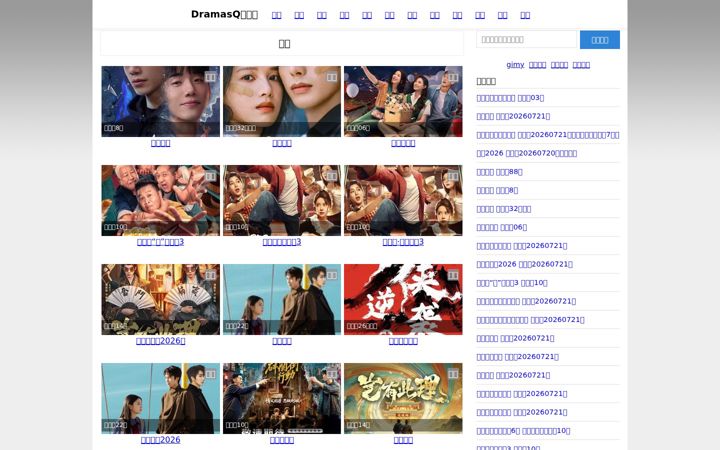Open the DramasQ site title link
This screenshot has height=450, width=720.
tap(224, 14)
